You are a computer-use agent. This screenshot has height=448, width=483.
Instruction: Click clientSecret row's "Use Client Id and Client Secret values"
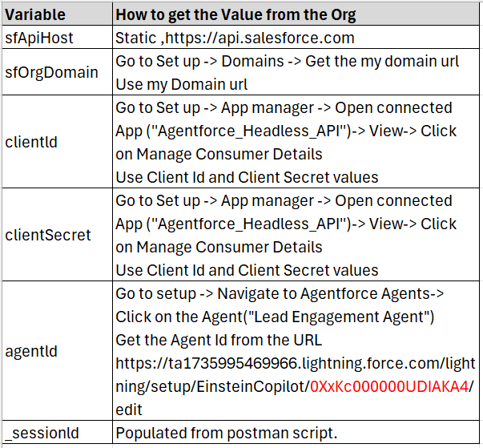(247, 270)
